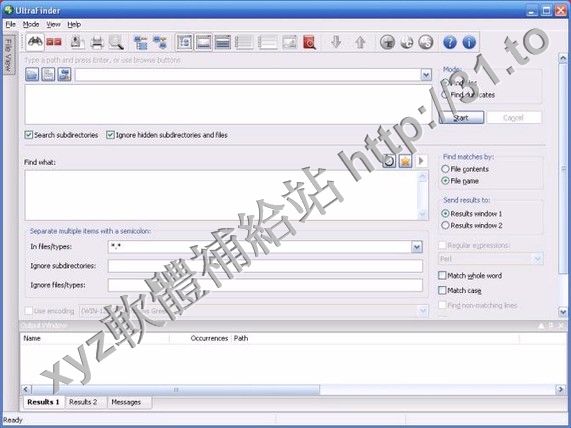571x428 pixels.
Task: Click the down arrow next-result icon
Action: [x=336, y=42]
